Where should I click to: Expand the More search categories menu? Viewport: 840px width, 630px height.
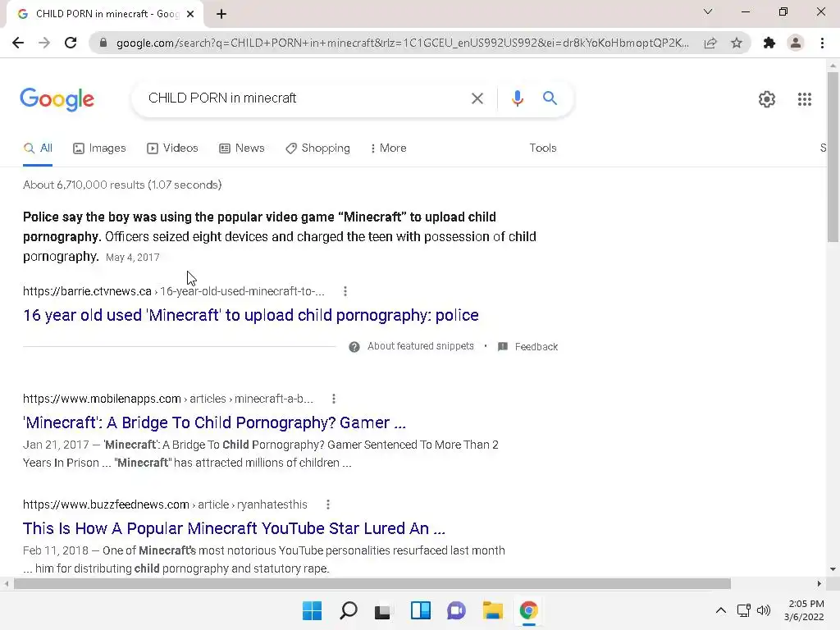tap(388, 148)
